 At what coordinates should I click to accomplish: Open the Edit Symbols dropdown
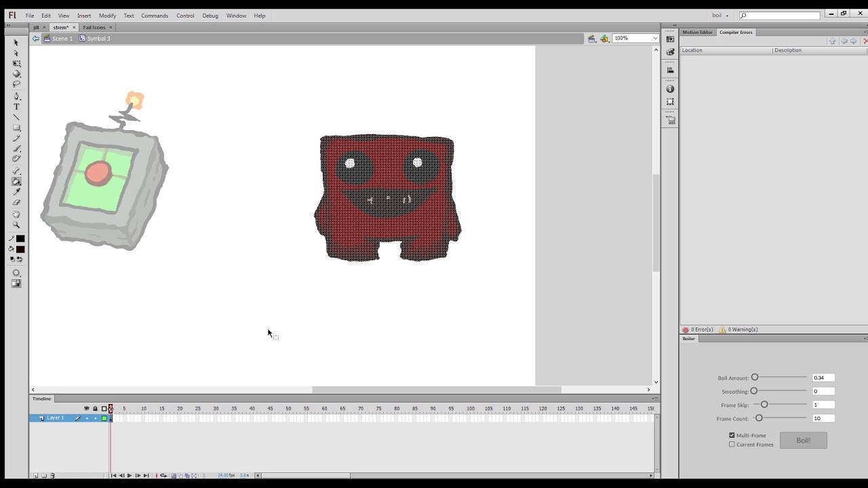pos(604,39)
